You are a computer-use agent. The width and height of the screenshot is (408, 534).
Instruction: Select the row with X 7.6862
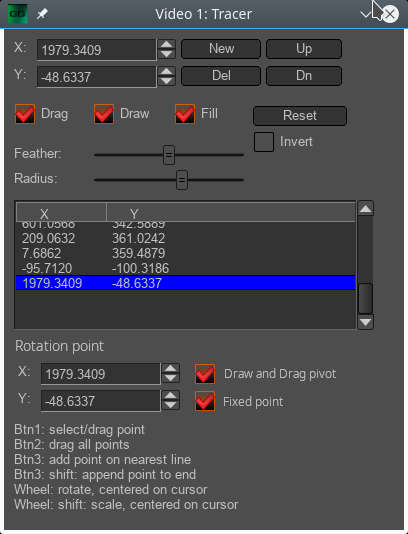(x=186, y=253)
